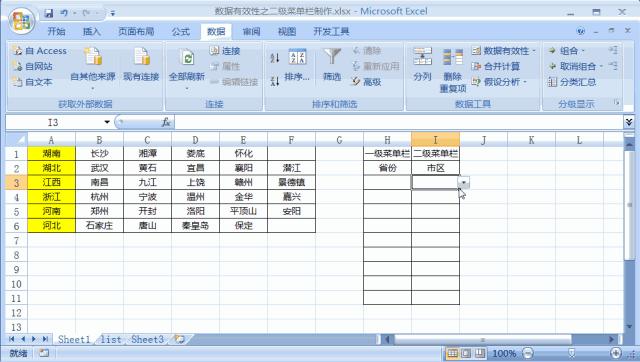
Task: Open Text to Columns (分列)
Action: click(422, 65)
